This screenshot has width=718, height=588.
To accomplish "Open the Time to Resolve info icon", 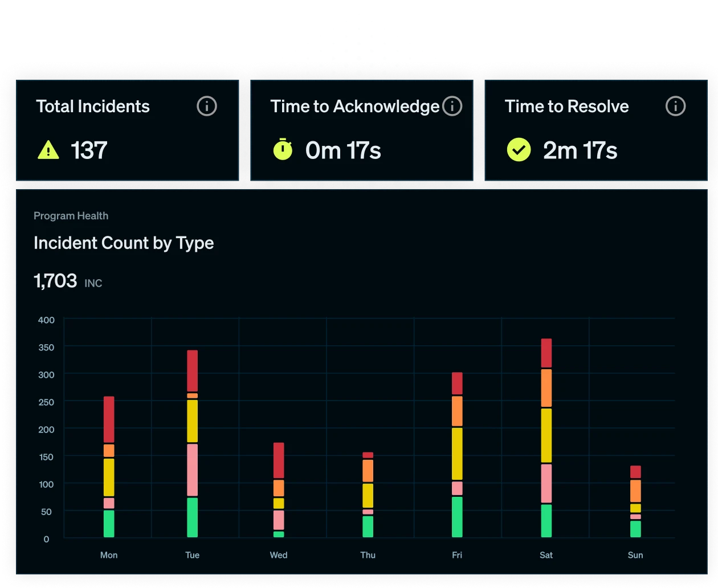I will [675, 106].
